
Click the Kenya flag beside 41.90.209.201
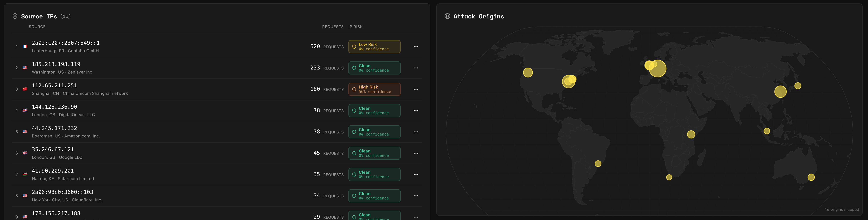25,175
